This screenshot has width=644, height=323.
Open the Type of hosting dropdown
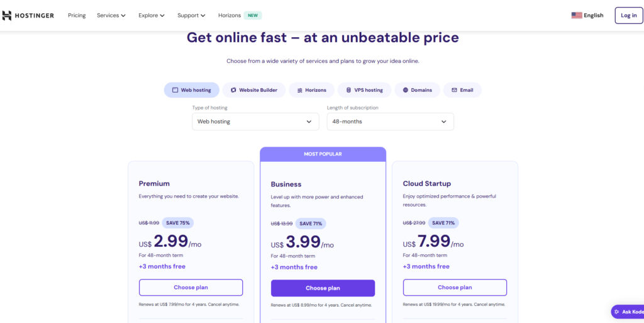tap(255, 122)
